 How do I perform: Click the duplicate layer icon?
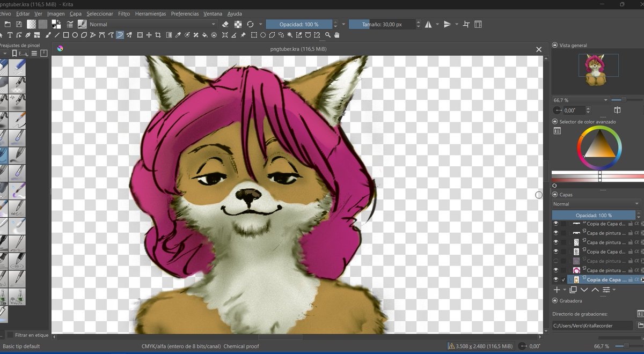point(573,290)
